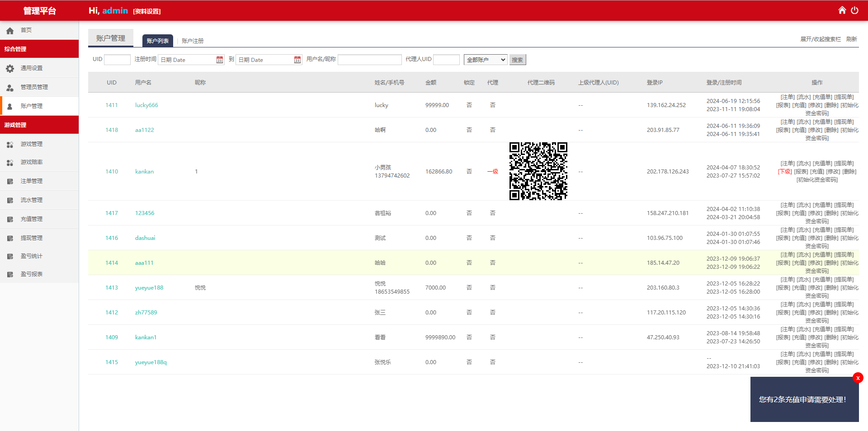Screen dimensions: 868x431
Task: Click the power logout icon
Action: point(854,10)
